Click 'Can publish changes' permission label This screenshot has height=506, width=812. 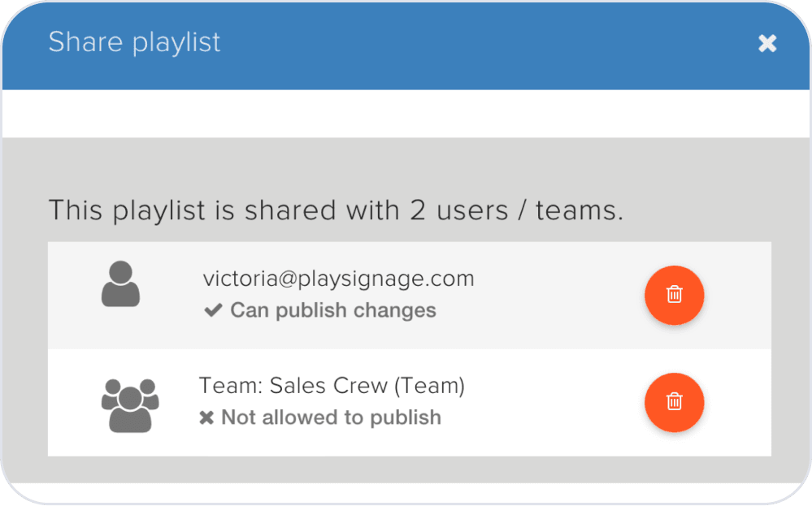pos(333,310)
